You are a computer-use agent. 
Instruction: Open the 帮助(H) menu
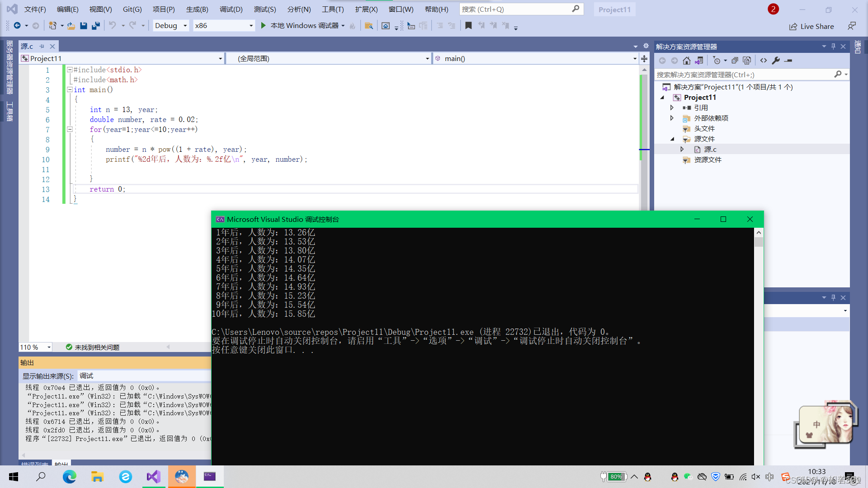[436, 9]
